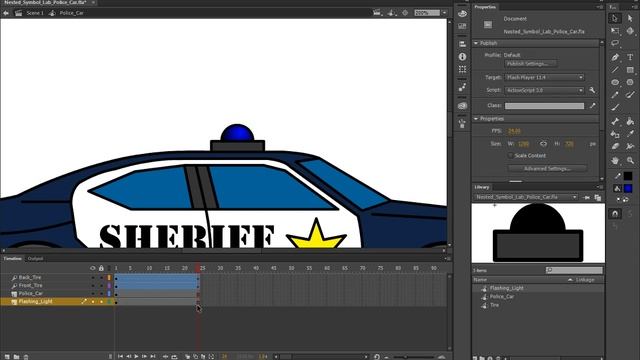Click the Delete layer trash icon

(26, 357)
